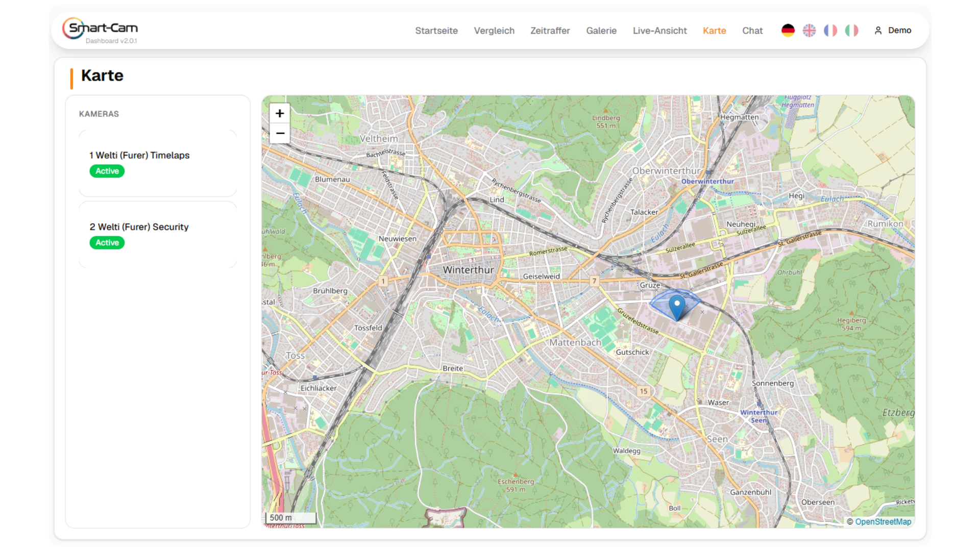Click the Oberwinterthur station label
The width and height of the screenshot is (980, 551).
[707, 181]
